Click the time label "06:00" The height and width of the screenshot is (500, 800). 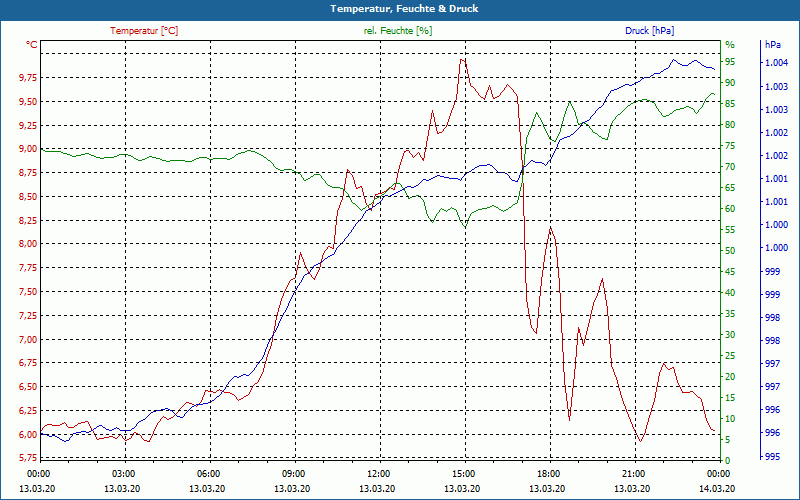tap(209, 474)
